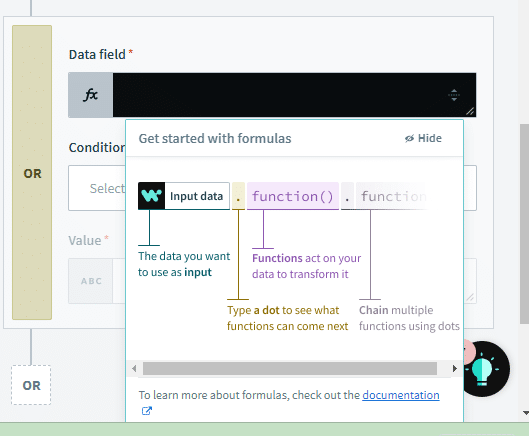Click the filled OR operator bar
The width and height of the screenshot is (529, 436).
tap(32, 172)
